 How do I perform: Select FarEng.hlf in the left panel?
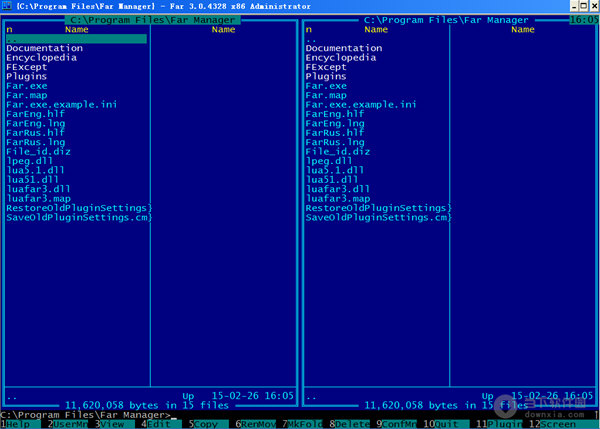35,114
